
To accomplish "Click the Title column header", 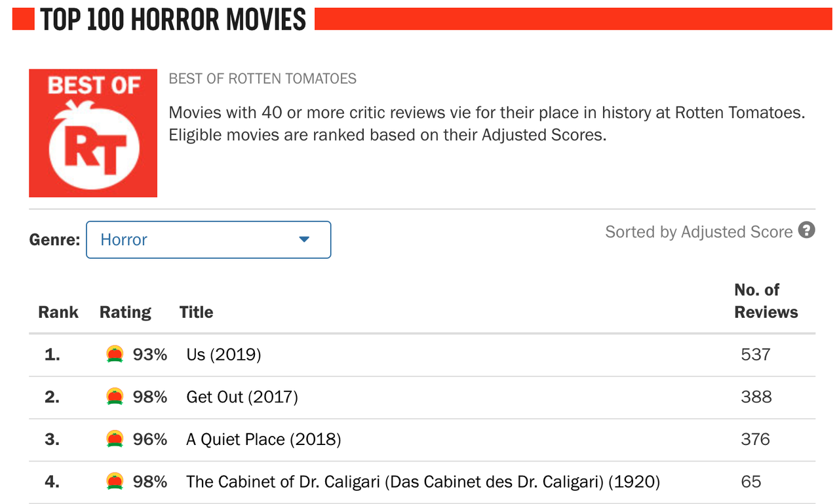I will click(197, 312).
